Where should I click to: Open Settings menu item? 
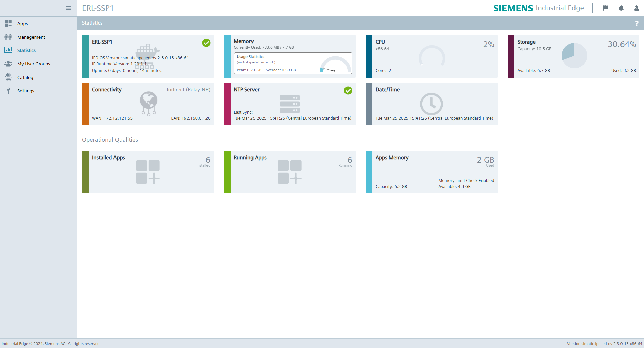click(26, 91)
